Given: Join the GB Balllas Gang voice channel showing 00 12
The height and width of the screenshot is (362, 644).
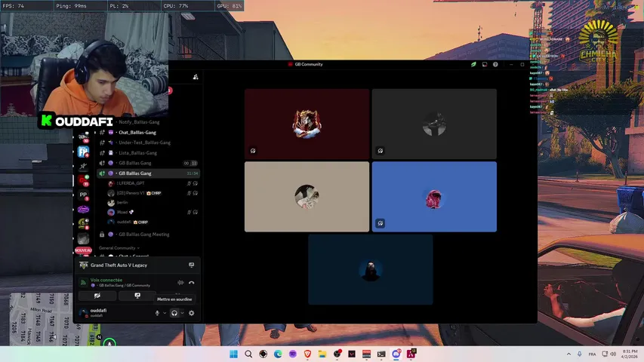Looking at the screenshot, I should pyautogui.click(x=149, y=163).
